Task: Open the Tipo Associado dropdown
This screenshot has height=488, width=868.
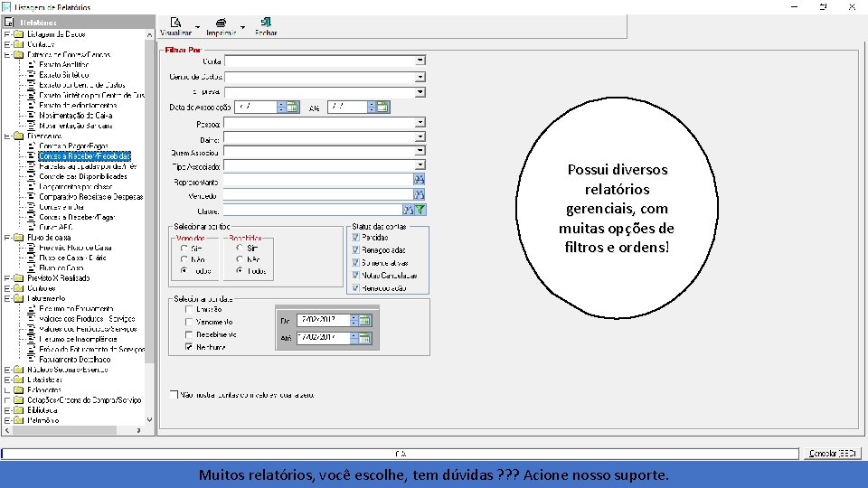Action: pyautogui.click(x=420, y=164)
